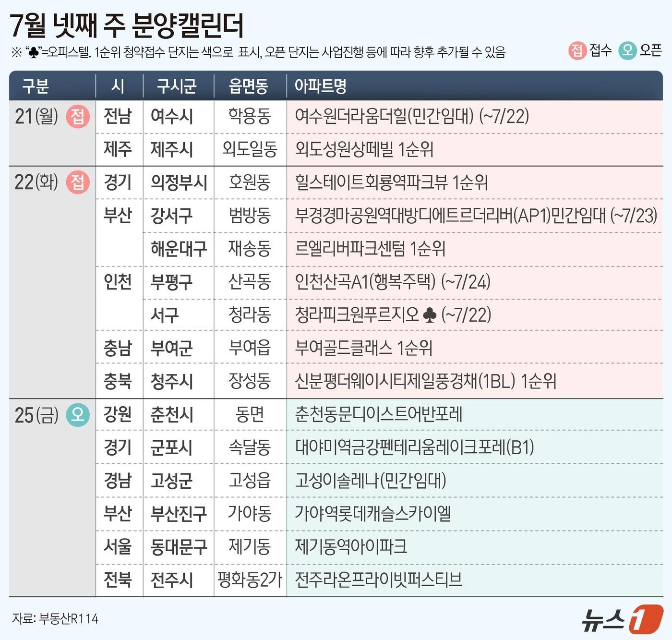Image resolution: width=672 pixels, height=640 pixels.
Task: Click the 자료: 부동산R114 source text
Action: [55, 619]
